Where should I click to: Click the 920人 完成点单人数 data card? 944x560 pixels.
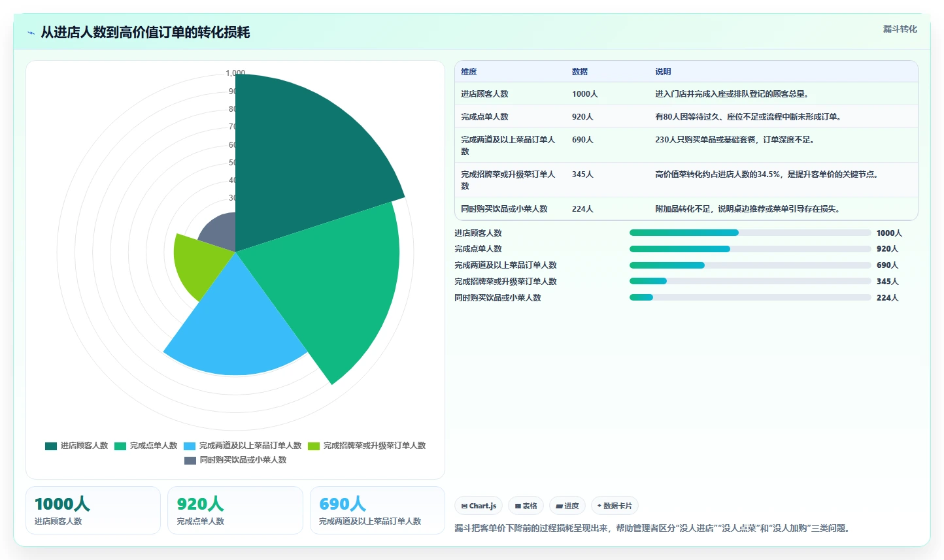(x=235, y=510)
